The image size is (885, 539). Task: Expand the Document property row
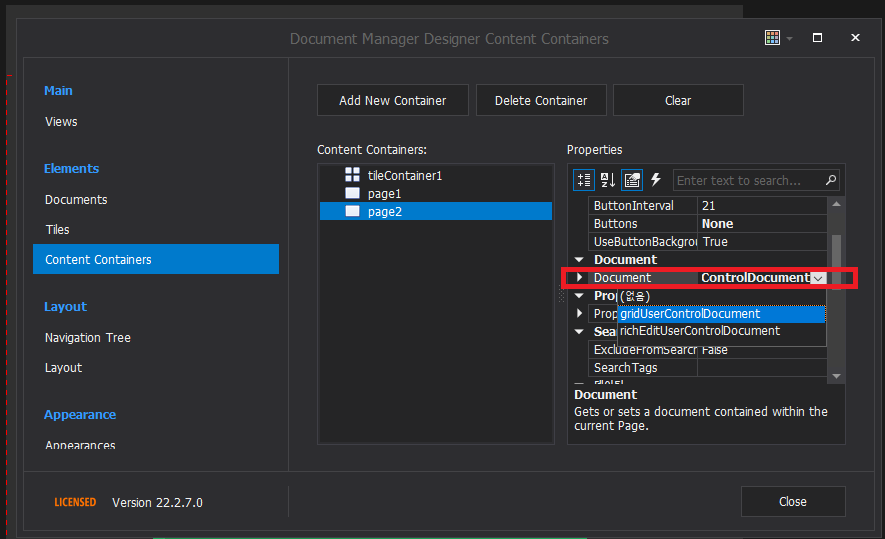click(x=579, y=277)
